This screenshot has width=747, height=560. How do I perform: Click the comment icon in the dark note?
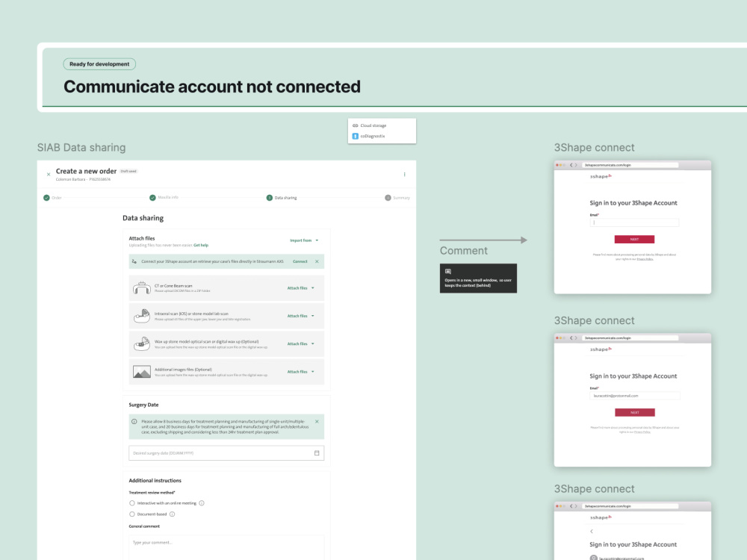[447, 272]
